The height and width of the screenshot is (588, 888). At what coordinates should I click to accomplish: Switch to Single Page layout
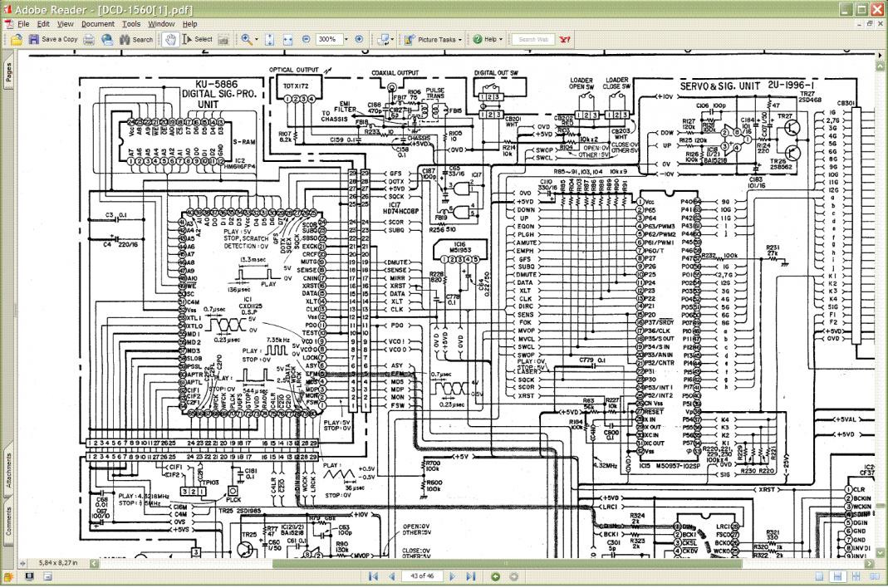tap(820, 576)
